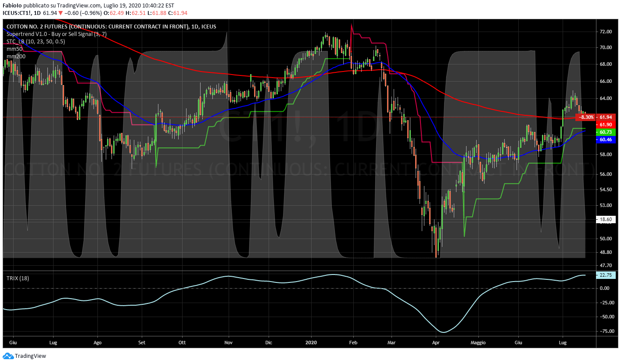
Task: Click the 58.00 price axis label
Action: point(606,154)
